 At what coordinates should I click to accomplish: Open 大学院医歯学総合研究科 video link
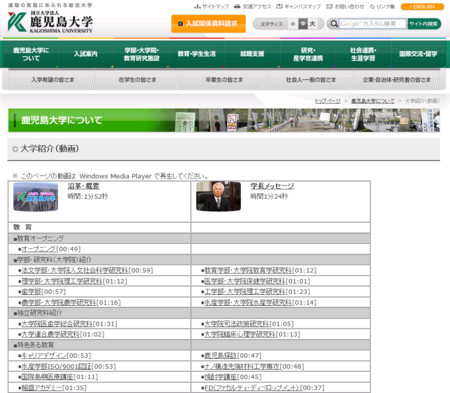tap(57, 324)
